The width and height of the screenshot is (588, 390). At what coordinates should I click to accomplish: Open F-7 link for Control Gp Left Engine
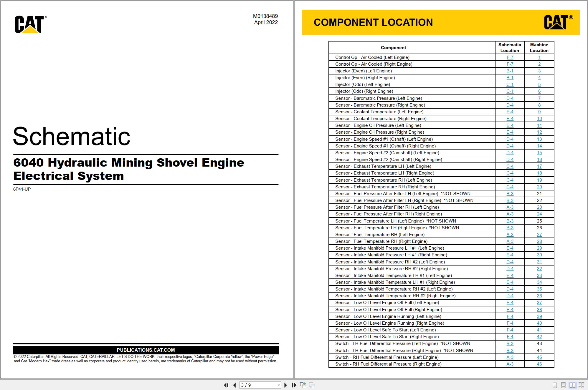point(510,57)
